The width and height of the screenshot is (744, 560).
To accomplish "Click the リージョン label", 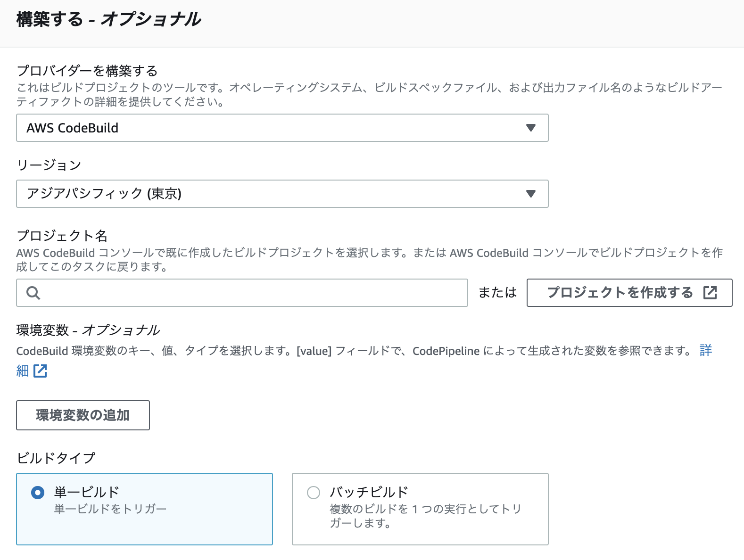I will (49, 165).
